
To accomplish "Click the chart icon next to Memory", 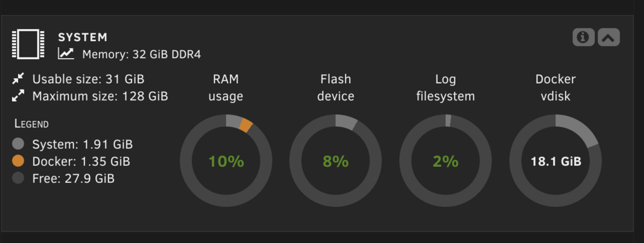I will (66, 53).
